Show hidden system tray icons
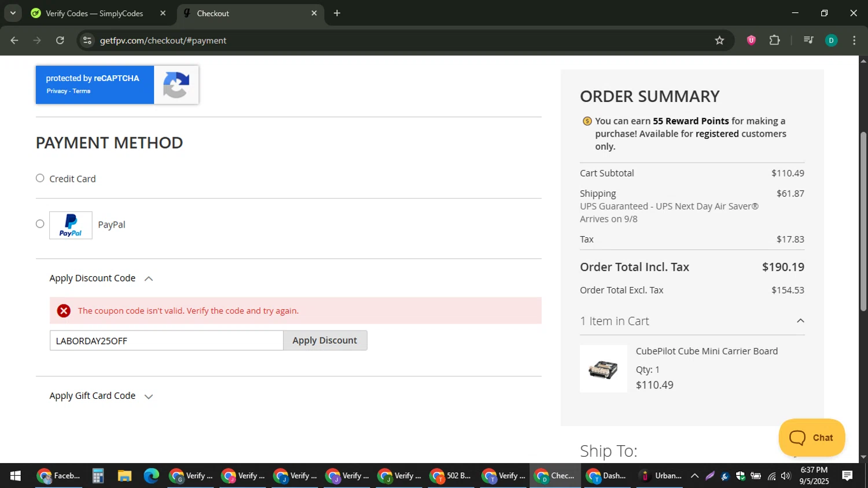This screenshot has height=488, width=868. [x=694, y=476]
